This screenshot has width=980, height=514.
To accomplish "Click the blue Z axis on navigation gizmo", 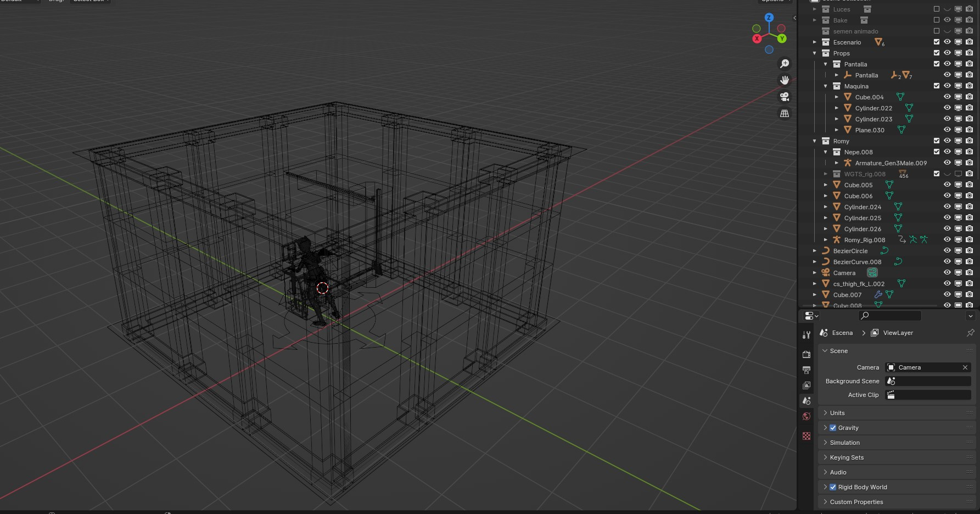I will (x=769, y=18).
